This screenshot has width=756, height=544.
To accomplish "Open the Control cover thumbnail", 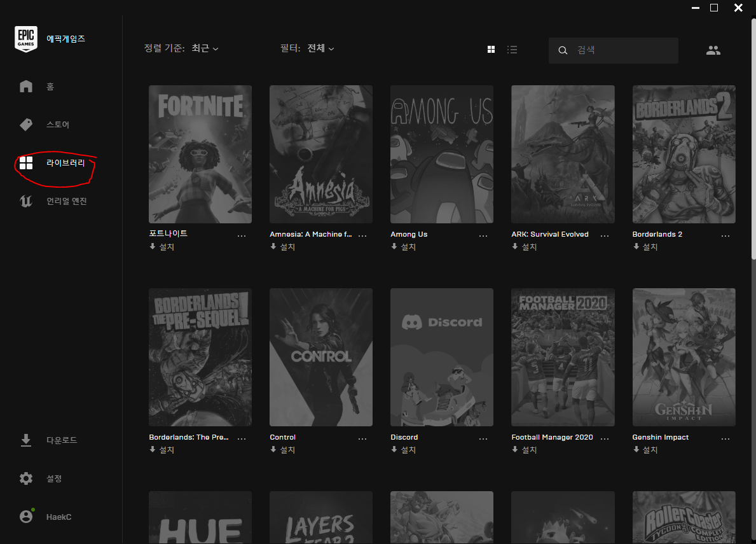I will coord(321,358).
